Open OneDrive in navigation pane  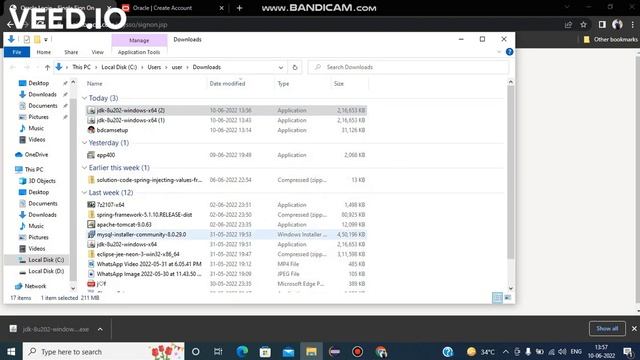(36, 155)
